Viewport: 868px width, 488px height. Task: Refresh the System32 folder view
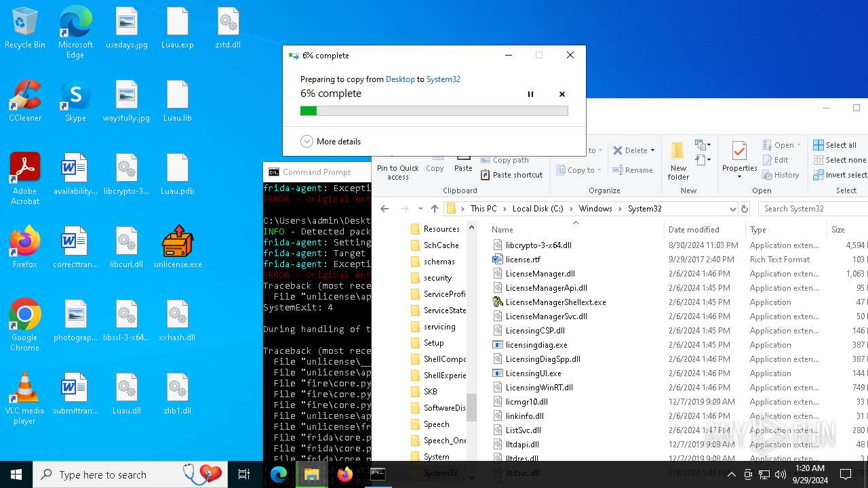tap(745, 209)
